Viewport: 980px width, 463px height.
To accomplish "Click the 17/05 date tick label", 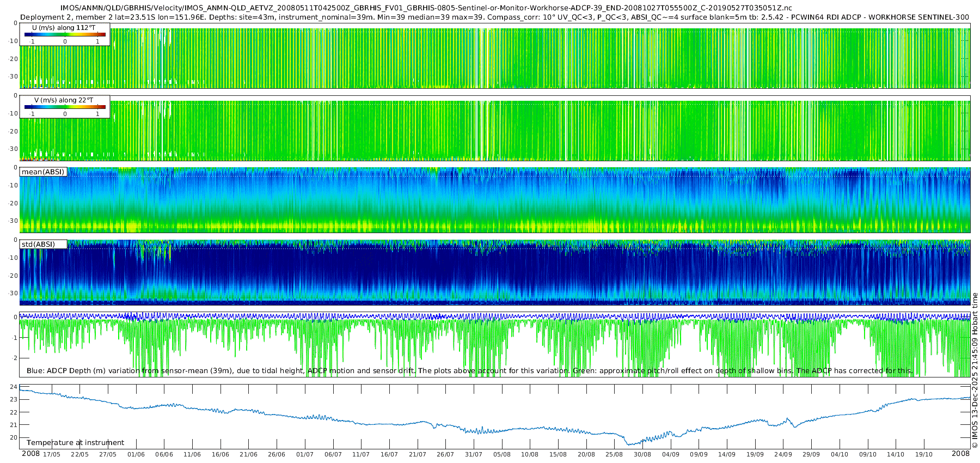I will pyautogui.click(x=52, y=454).
